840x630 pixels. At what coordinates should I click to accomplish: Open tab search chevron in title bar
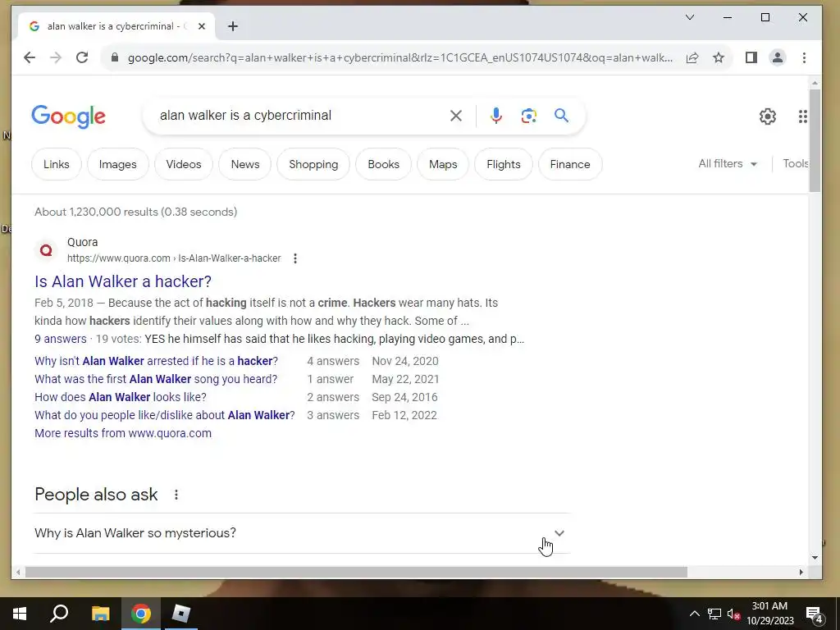pyautogui.click(x=690, y=18)
